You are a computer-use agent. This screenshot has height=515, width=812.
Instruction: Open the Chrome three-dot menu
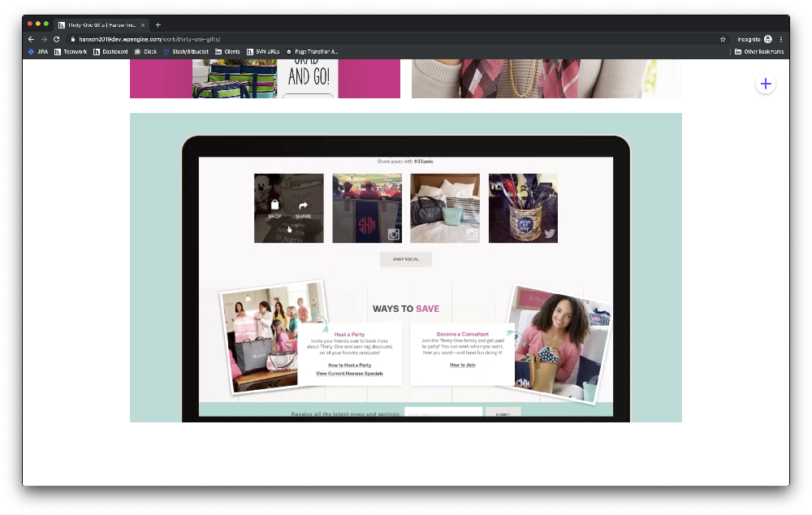coord(781,39)
